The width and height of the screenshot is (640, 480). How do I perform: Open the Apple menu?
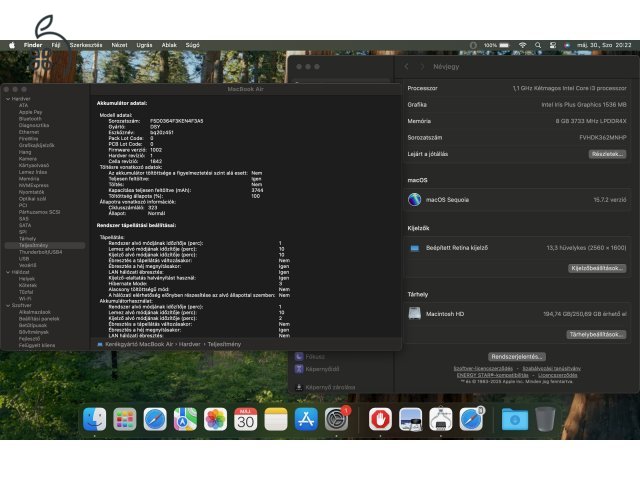(12, 45)
